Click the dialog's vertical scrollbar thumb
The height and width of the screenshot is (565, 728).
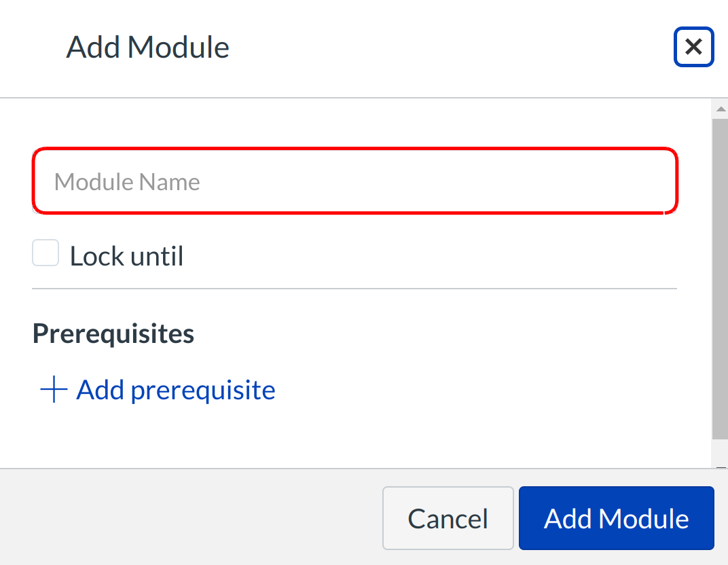point(720,272)
